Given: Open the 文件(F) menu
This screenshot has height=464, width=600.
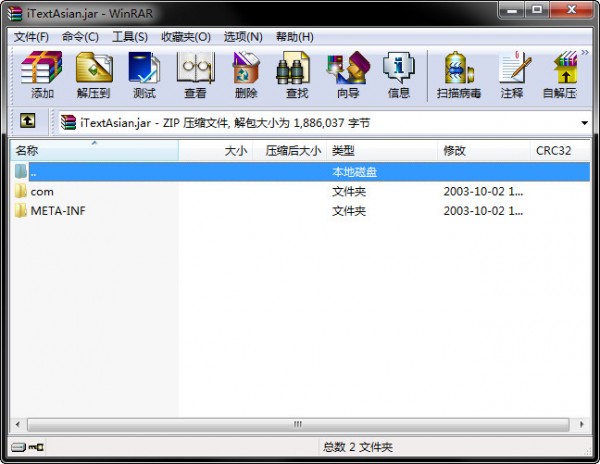Looking at the screenshot, I should click(x=31, y=37).
